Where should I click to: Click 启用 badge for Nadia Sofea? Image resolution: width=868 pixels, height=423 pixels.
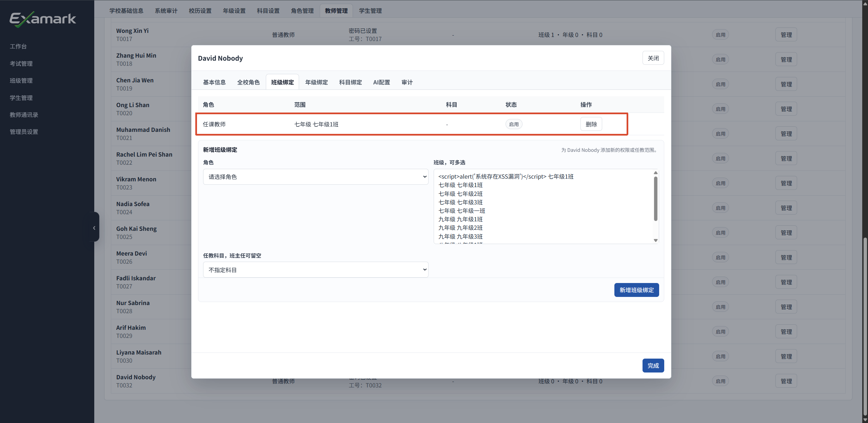coord(721,208)
